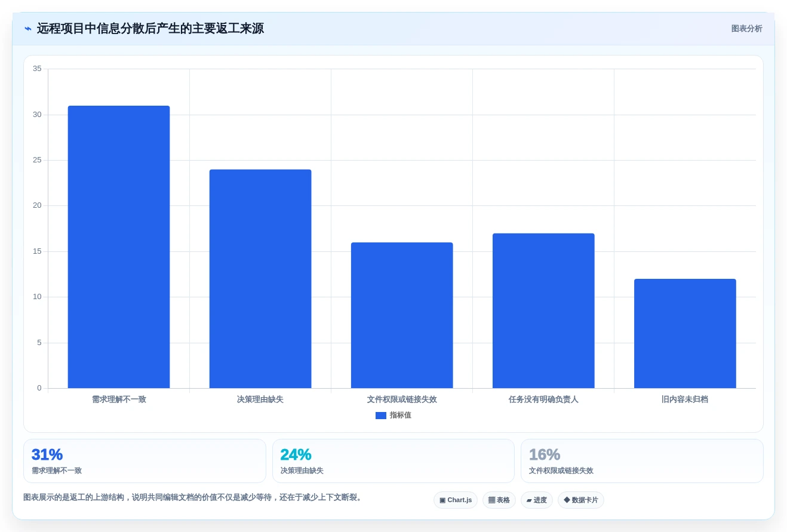787x532 pixels.
Task: Click the 图表分析 label in header
Action: point(746,29)
